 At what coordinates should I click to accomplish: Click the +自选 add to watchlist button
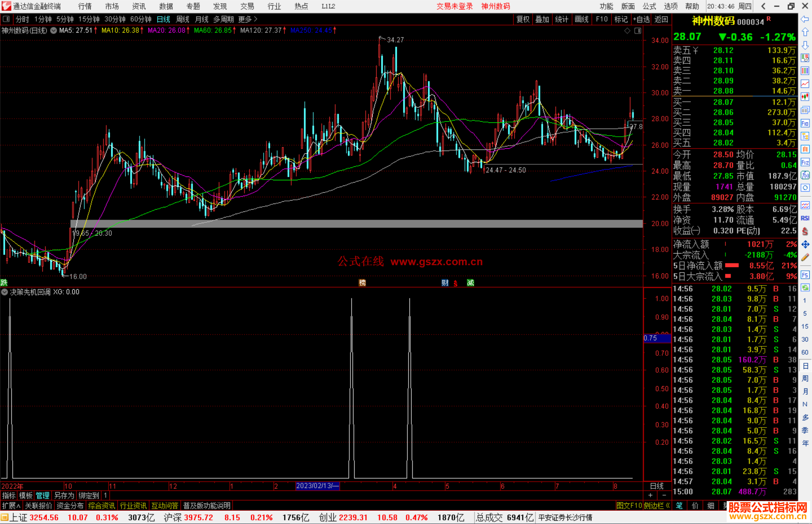[x=641, y=19]
